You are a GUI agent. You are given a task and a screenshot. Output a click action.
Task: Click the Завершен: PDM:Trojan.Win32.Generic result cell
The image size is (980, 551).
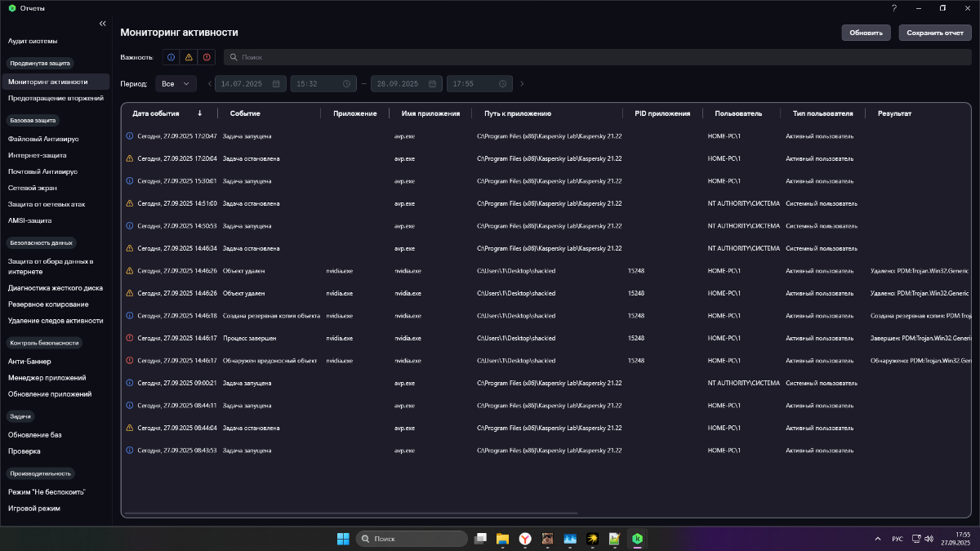click(921, 338)
